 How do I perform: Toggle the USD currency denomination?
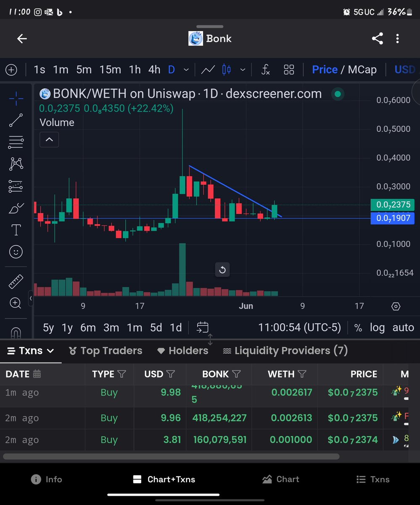click(404, 70)
